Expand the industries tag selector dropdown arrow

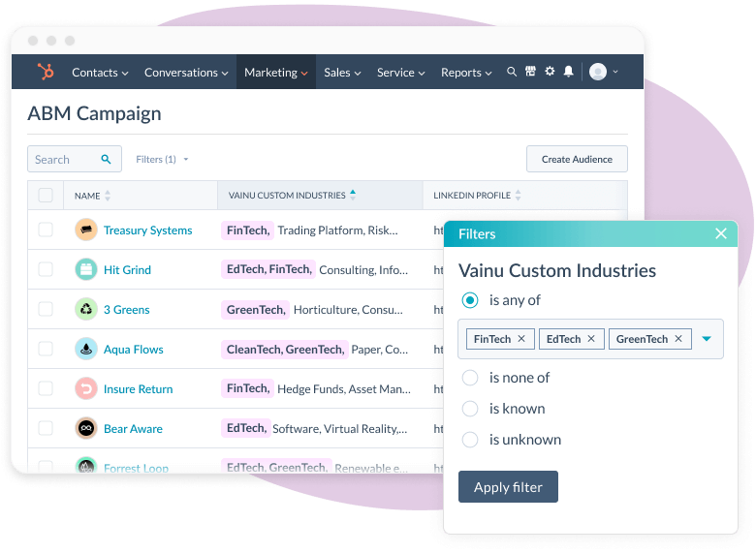[x=707, y=339]
